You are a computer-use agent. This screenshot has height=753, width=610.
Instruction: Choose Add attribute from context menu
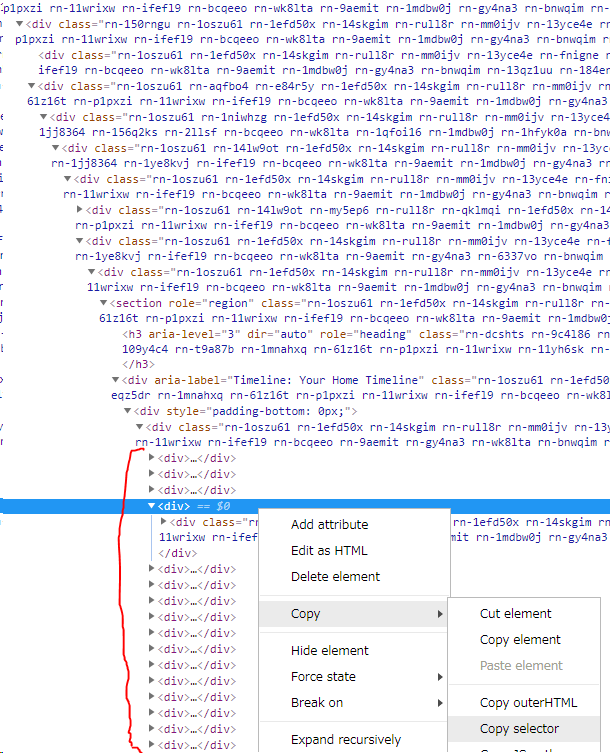[x=329, y=524]
